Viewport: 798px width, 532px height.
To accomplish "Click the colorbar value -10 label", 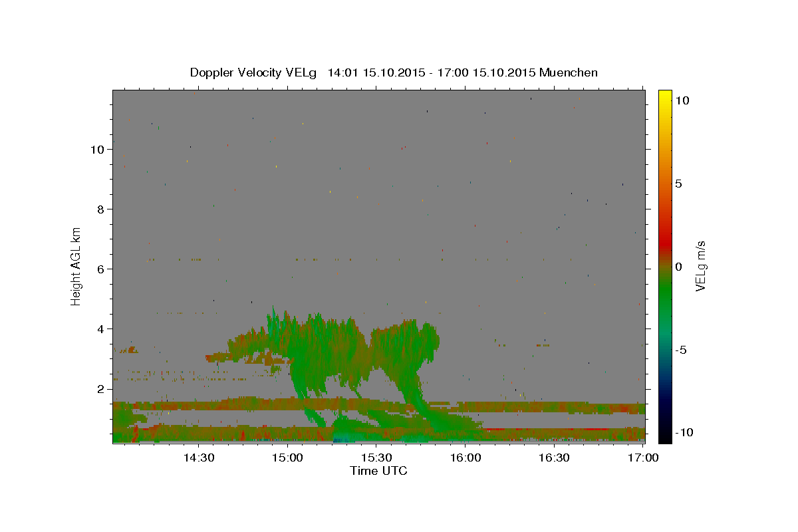I will coord(684,433).
